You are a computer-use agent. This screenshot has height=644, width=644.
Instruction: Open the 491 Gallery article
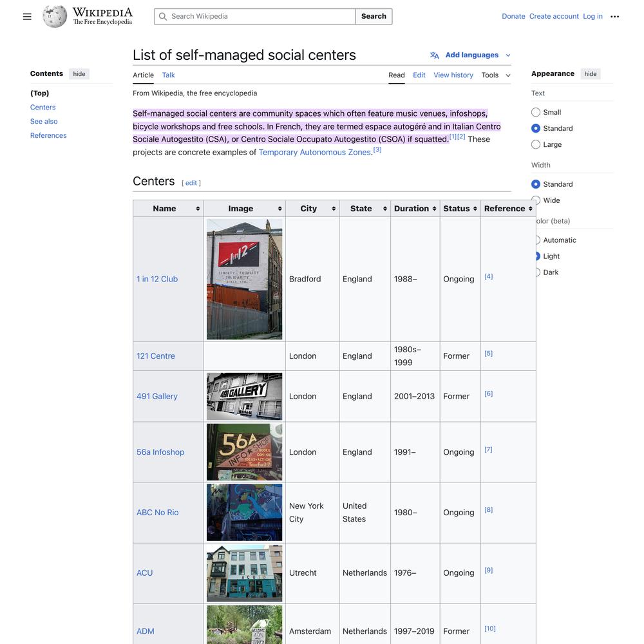point(157,396)
